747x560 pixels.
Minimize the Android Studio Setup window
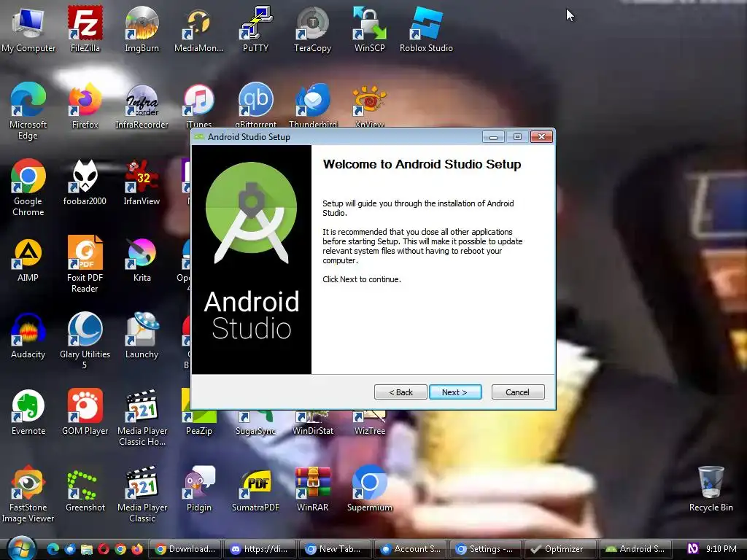pos(494,137)
